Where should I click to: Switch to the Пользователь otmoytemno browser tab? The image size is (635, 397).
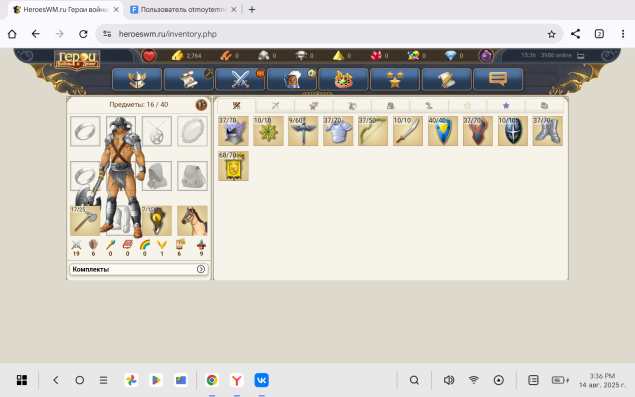tap(183, 9)
